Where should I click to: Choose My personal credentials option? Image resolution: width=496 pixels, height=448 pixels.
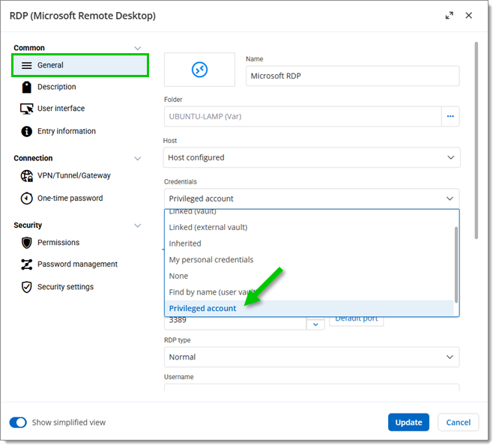click(211, 260)
